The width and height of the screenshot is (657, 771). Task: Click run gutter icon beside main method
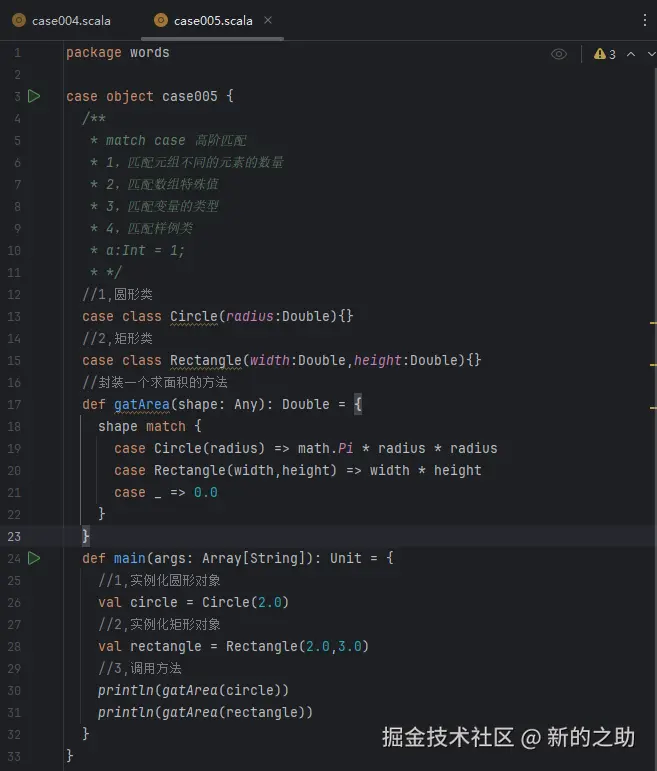pyautogui.click(x=34, y=558)
